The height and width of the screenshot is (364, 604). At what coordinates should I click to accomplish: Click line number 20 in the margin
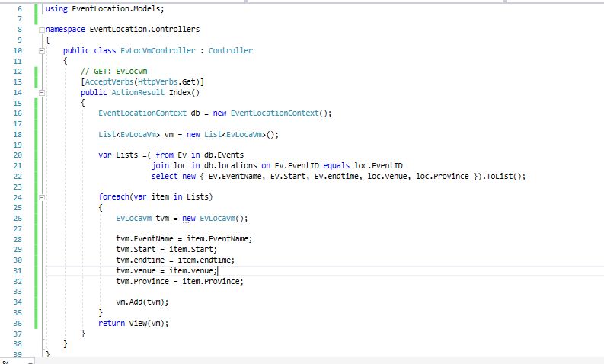(18, 155)
